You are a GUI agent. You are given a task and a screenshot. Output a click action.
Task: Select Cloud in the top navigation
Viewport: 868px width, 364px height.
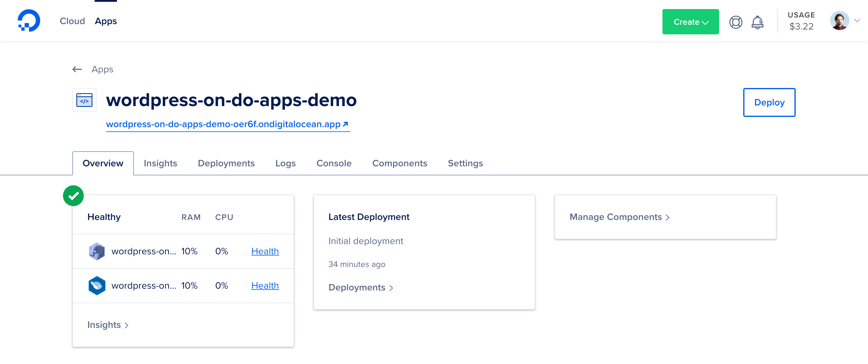coord(72,21)
